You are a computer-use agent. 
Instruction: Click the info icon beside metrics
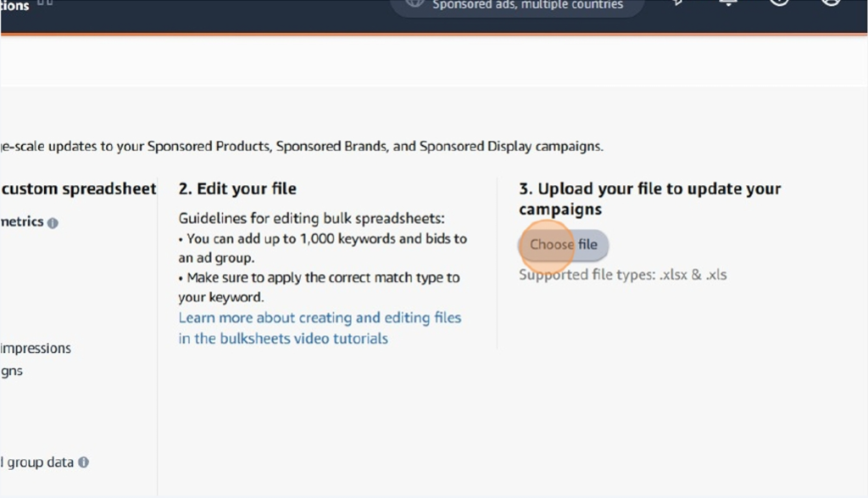click(53, 221)
